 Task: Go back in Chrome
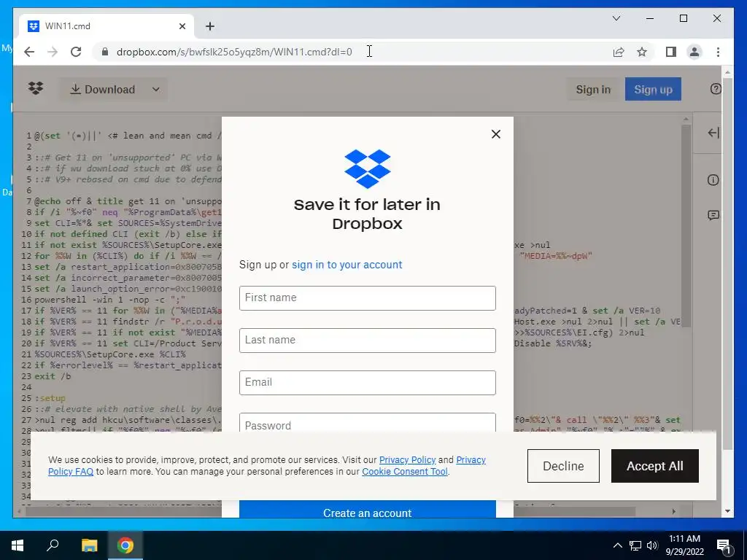tap(29, 52)
